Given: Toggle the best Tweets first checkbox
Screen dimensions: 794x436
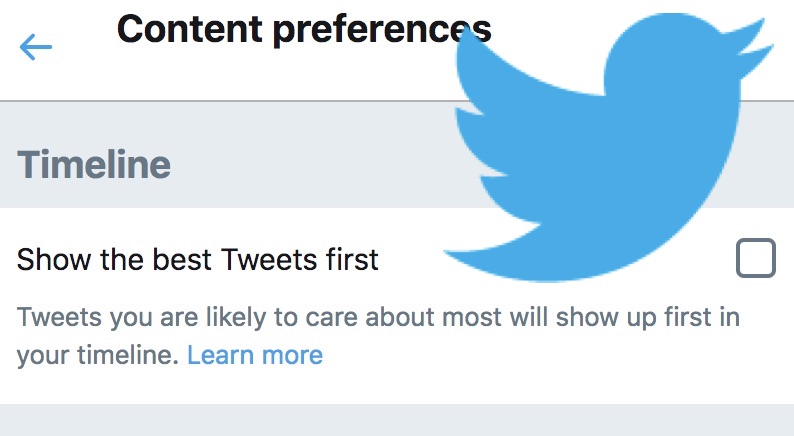Looking at the screenshot, I should 755,259.
